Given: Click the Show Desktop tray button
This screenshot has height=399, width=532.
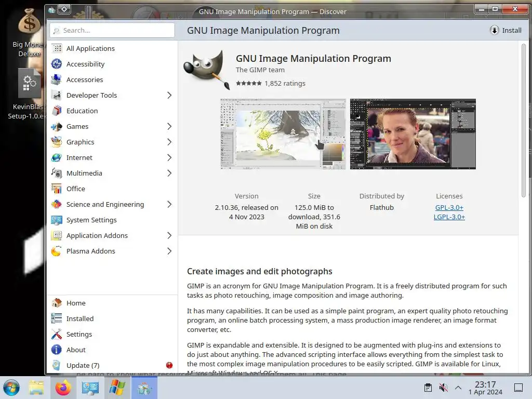Looking at the screenshot, I should pyautogui.click(x=518, y=388).
